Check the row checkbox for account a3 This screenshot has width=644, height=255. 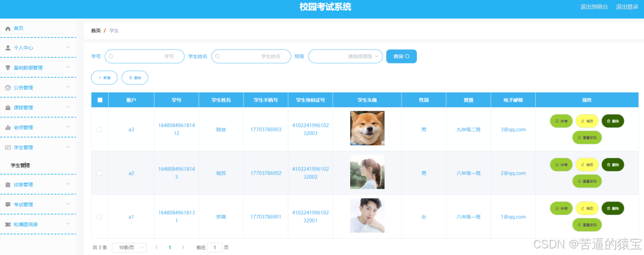coord(100,130)
